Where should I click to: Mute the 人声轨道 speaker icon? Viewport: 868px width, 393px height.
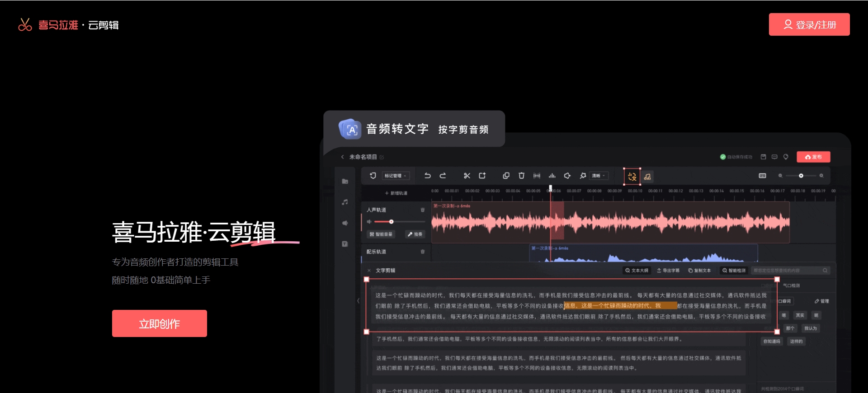pyautogui.click(x=369, y=222)
